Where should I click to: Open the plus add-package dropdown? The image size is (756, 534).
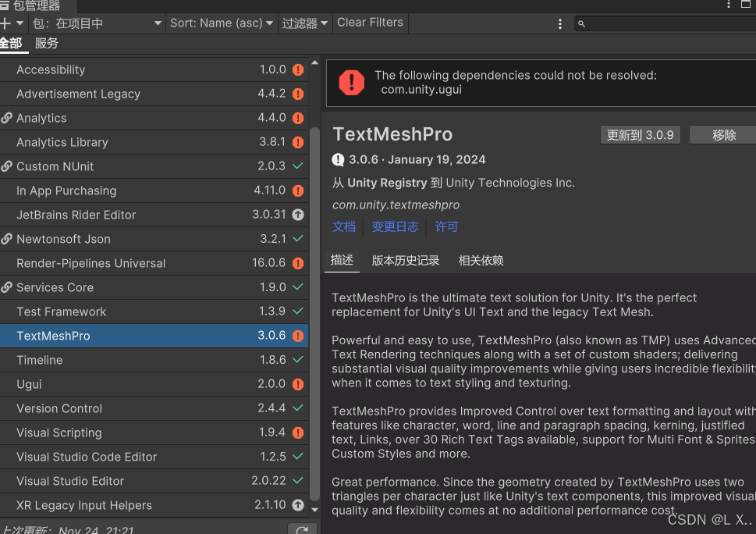(12, 23)
